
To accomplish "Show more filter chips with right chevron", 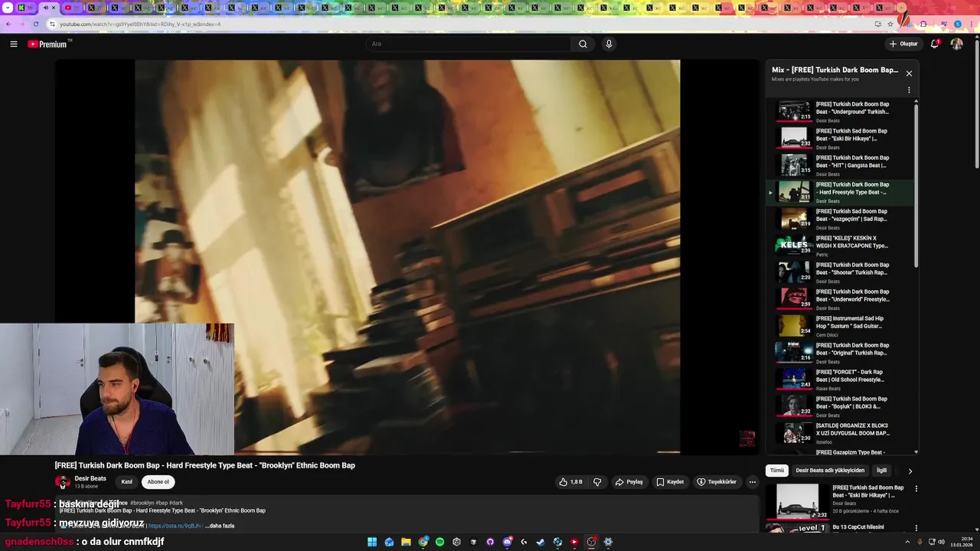I will click(x=910, y=471).
